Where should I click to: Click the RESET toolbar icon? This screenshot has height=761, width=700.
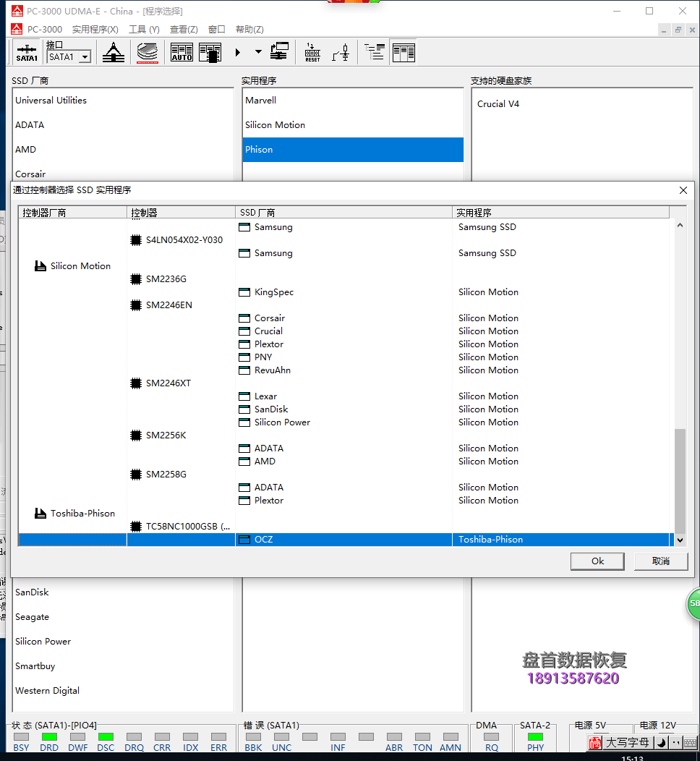pos(312,52)
